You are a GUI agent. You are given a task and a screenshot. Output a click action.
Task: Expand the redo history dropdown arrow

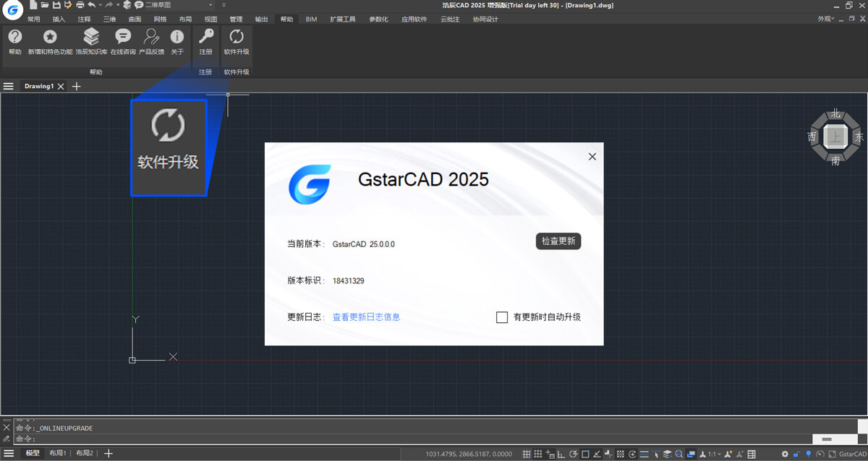117,5
